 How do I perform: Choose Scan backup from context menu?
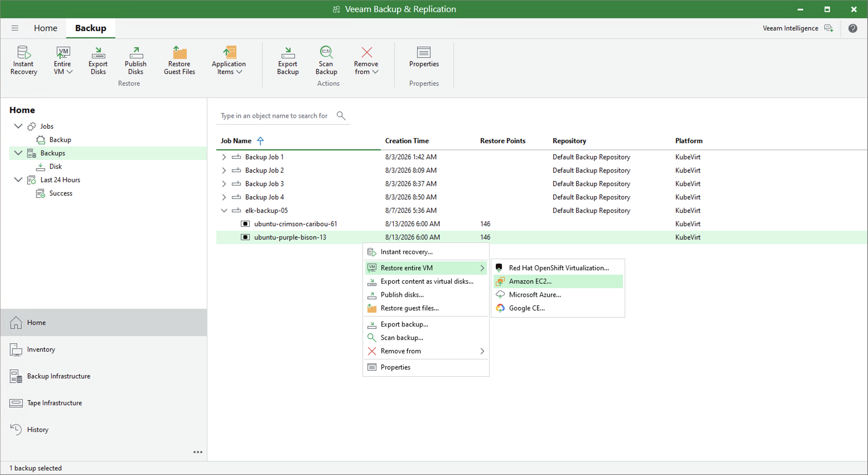(x=426, y=337)
